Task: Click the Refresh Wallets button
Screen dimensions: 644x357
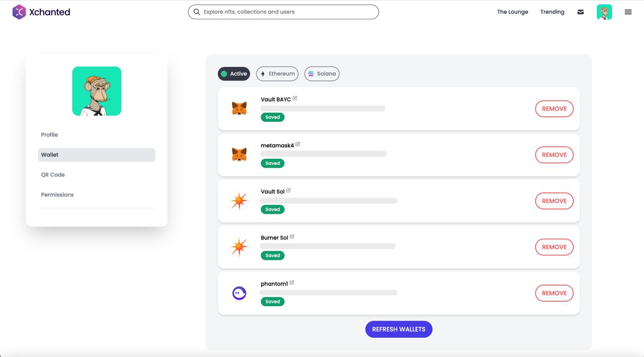Action: [x=399, y=329]
